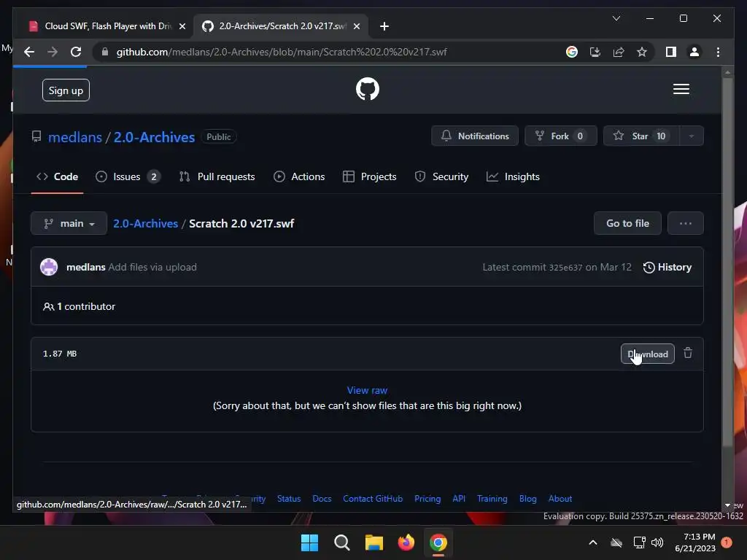The width and height of the screenshot is (747, 560).
Task: Open Chrome tab search chevron
Action: point(616,18)
